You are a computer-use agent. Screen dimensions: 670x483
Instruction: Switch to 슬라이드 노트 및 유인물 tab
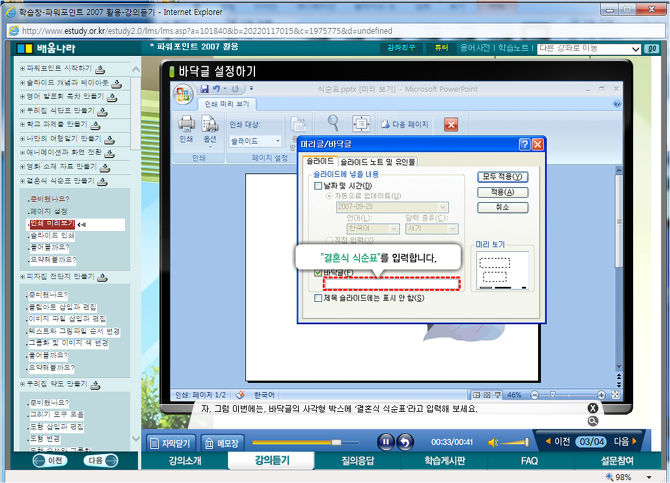tap(378, 162)
